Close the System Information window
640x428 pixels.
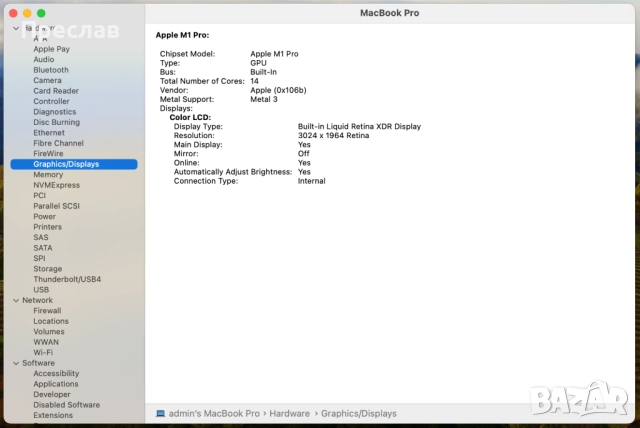13,13
